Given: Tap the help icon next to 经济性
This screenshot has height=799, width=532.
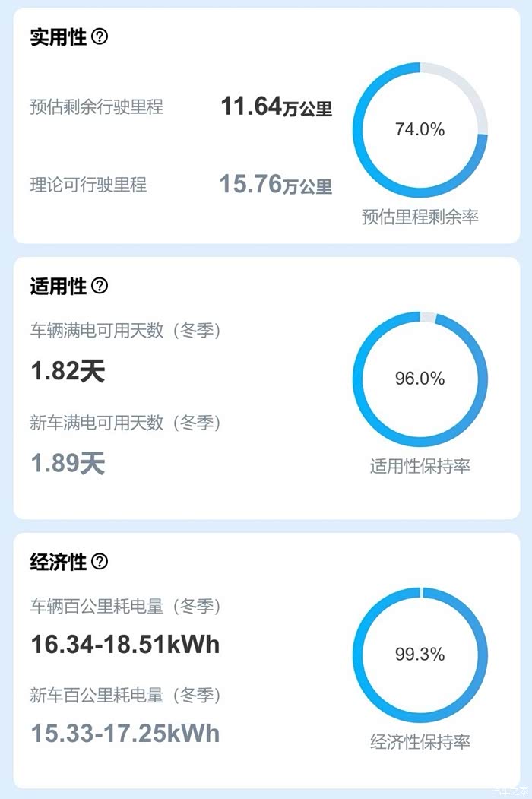Looking at the screenshot, I should click(100, 562).
